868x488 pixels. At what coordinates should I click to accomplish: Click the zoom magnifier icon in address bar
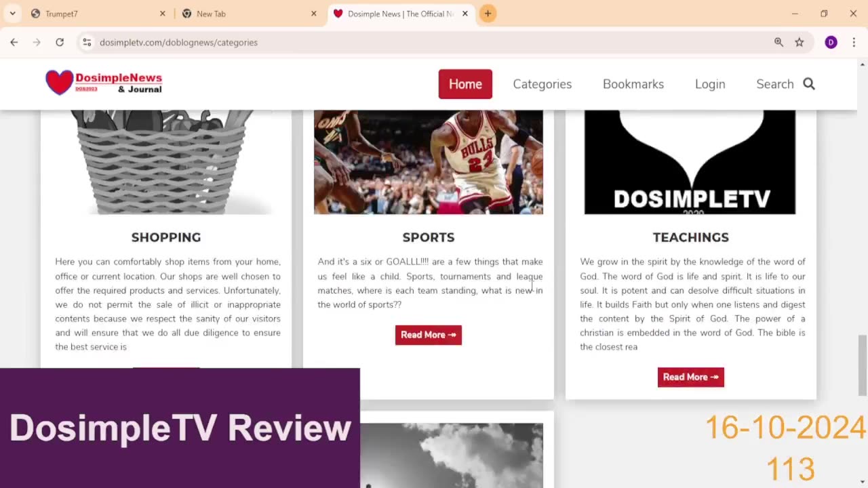point(778,42)
